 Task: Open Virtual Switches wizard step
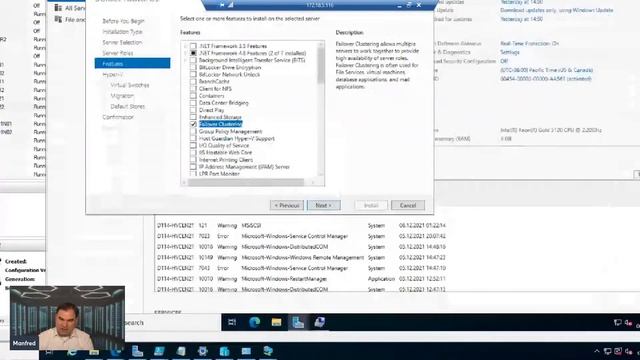click(x=130, y=85)
